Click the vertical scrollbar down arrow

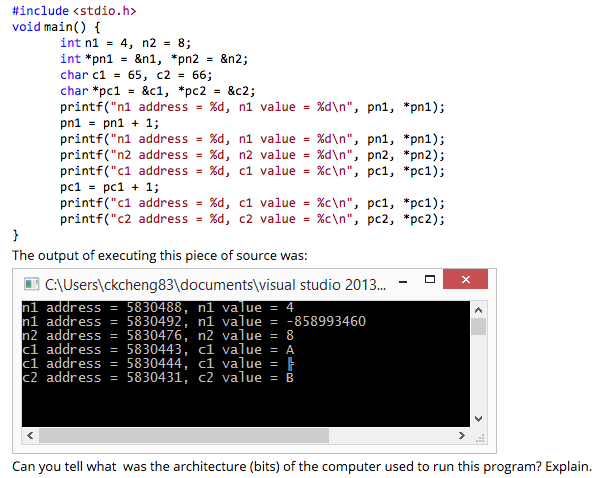479,419
